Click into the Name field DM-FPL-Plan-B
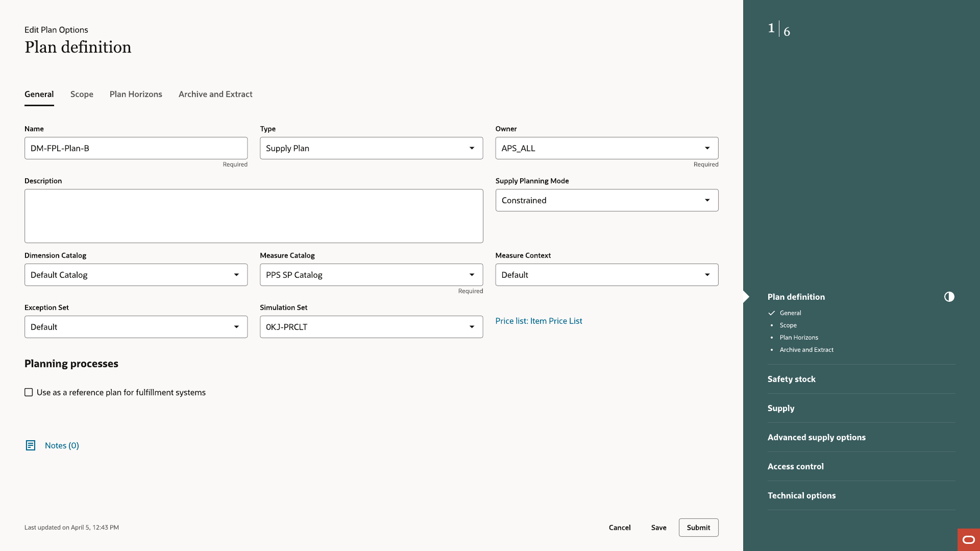Screen dimensions: 980x551 coord(136,148)
